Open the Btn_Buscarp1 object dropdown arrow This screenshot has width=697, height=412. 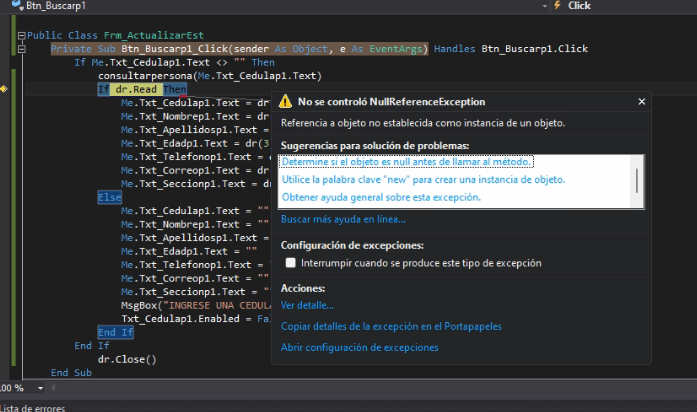pyautogui.click(x=545, y=6)
